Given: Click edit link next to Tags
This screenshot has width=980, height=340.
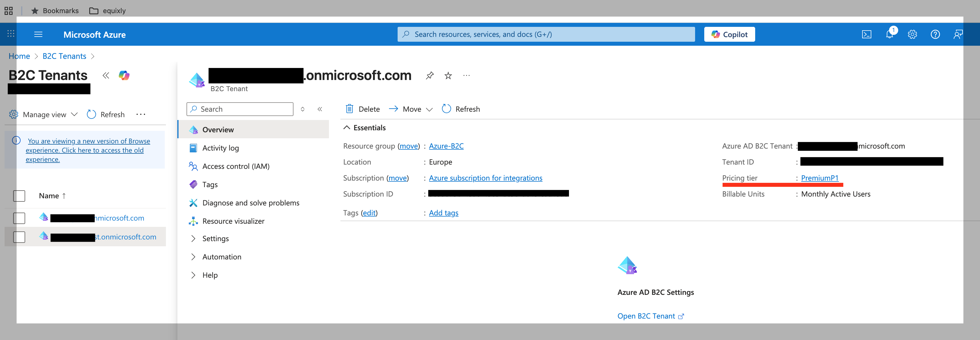Looking at the screenshot, I should tap(369, 213).
